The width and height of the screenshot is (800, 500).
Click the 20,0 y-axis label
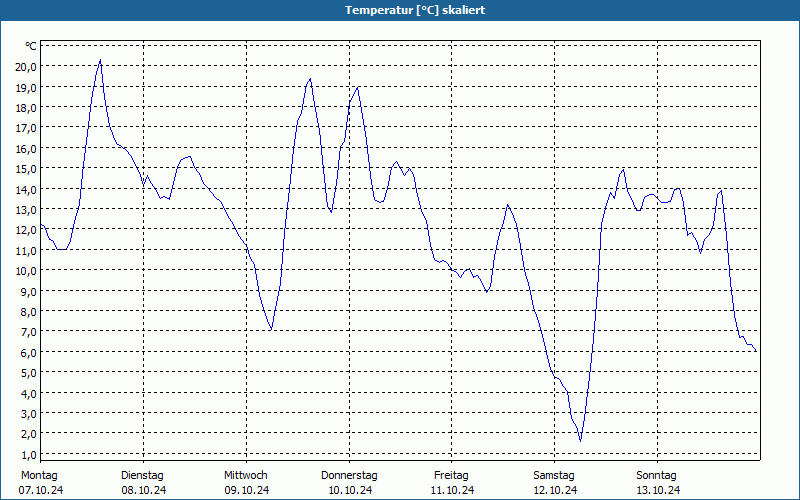pos(26,67)
